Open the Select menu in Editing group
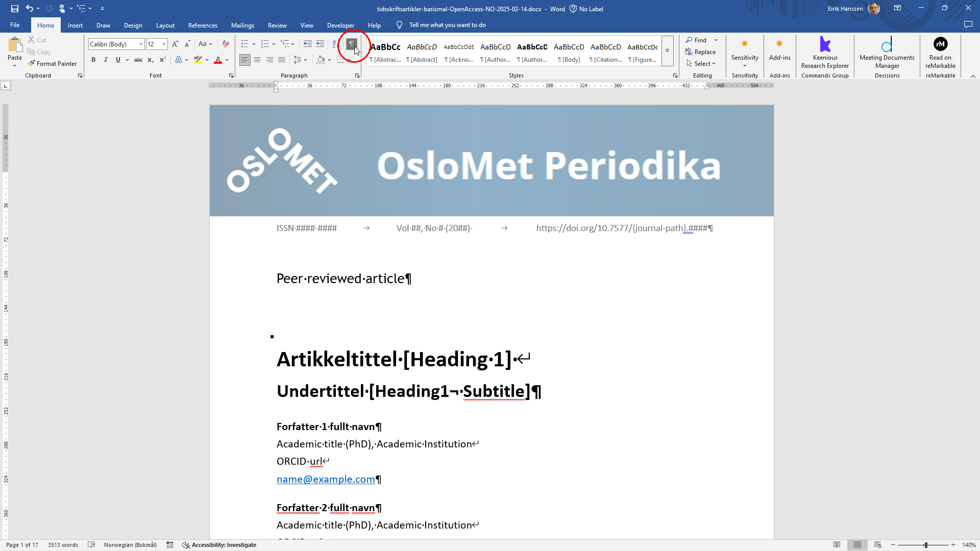The width and height of the screenshot is (980, 551). point(702,63)
